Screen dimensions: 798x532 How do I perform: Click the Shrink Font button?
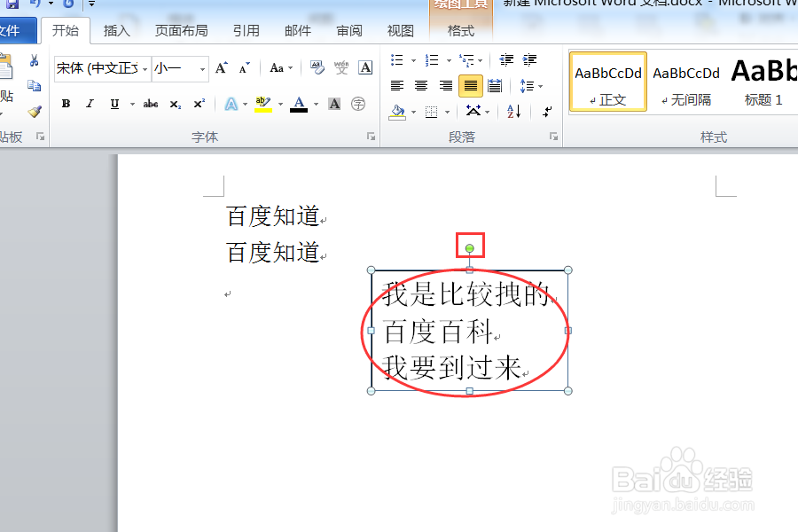pyautogui.click(x=245, y=67)
